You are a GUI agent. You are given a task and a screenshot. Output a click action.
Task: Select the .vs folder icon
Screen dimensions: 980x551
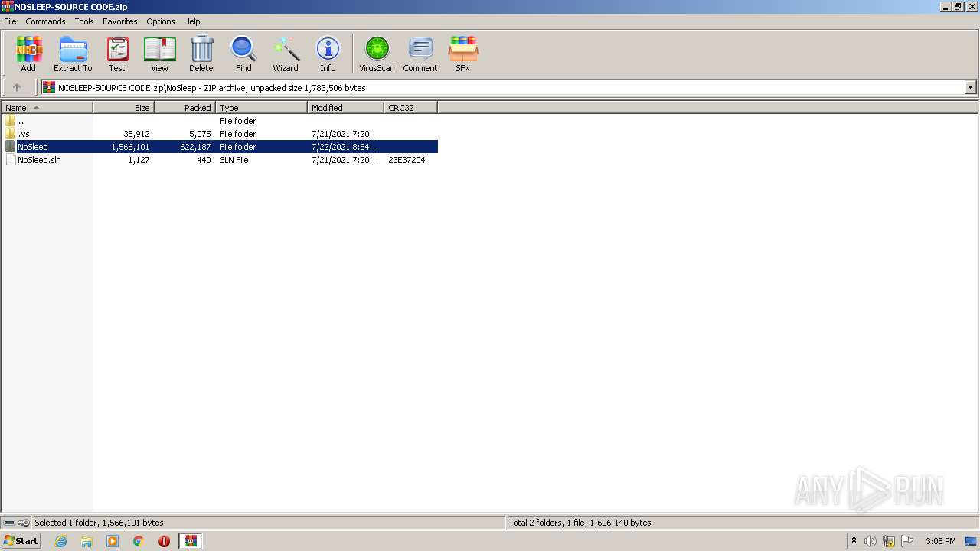click(10, 134)
